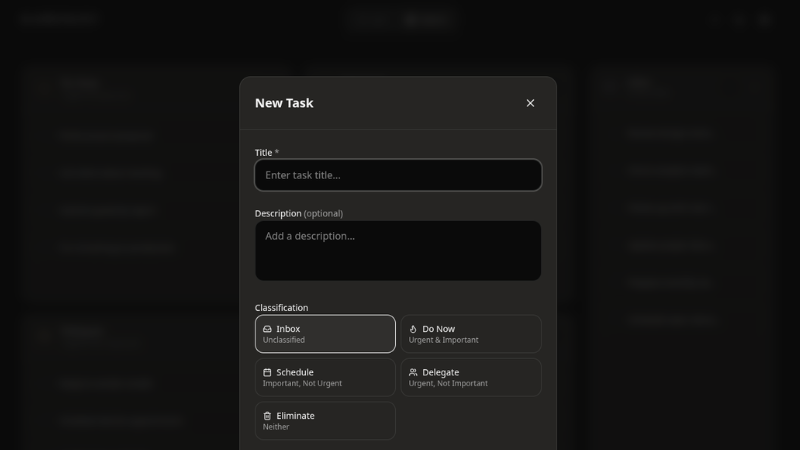This screenshot has height=450, width=800.
Task: Click the Important, Not Urgent subtitle
Action: tap(302, 383)
